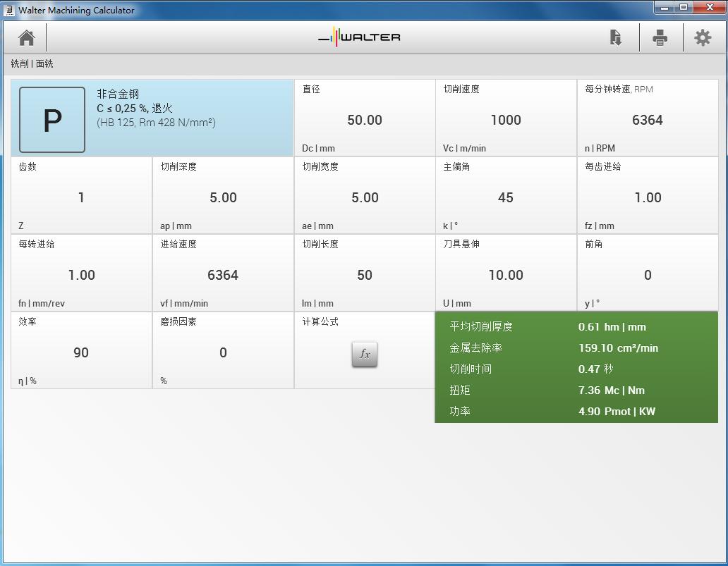Click the 铣削 | 面铣 breadcrumb
Screen dimensions: 728x566
pos(32,63)
